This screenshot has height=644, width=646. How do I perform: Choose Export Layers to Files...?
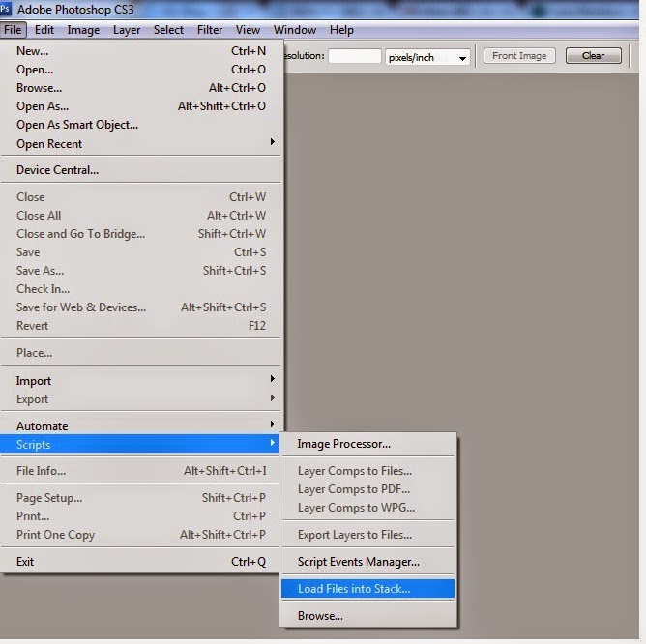[x=367, y=535]
